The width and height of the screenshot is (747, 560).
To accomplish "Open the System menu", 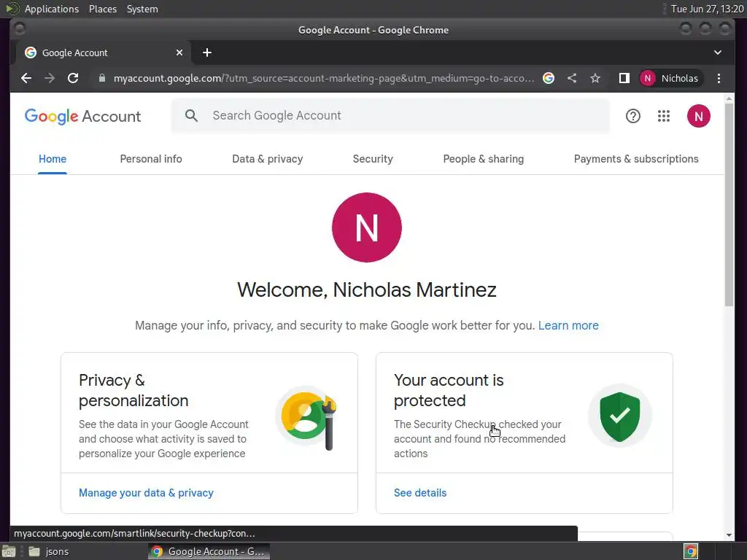I will [x=142, y=9].
